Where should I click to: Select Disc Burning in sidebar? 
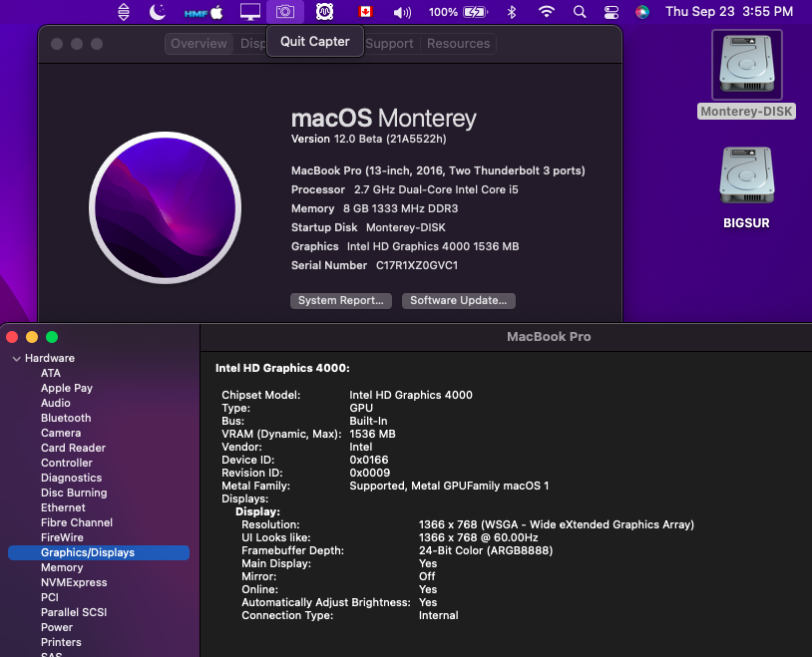point(74,493)
